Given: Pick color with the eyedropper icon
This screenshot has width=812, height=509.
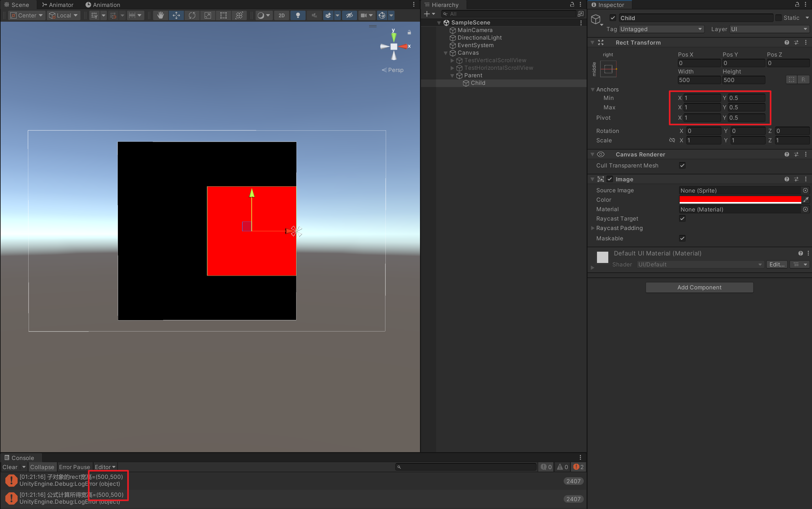Looking at the screenshot, I should pyautogui.click(x=806, y=200).
